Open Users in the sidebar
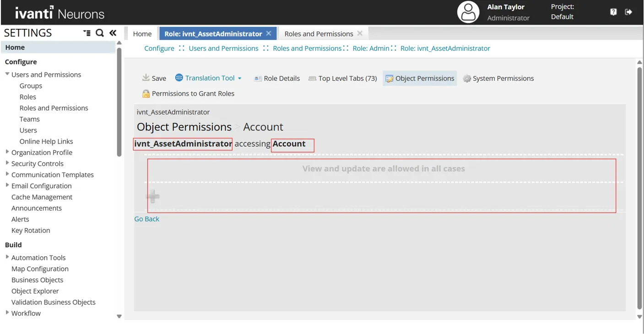 click(28, 130)
